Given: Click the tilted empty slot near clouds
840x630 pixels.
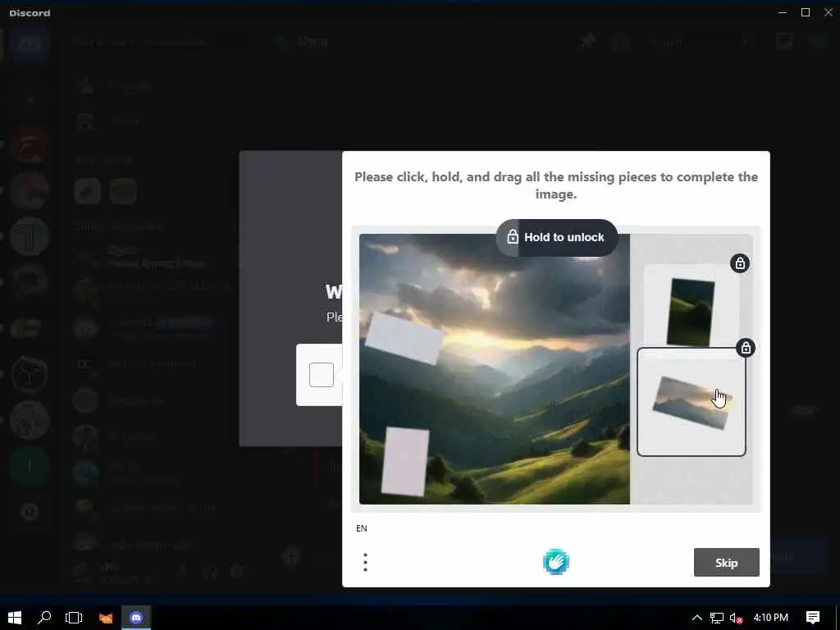Looking at the screenshot, I should (404, 339).
